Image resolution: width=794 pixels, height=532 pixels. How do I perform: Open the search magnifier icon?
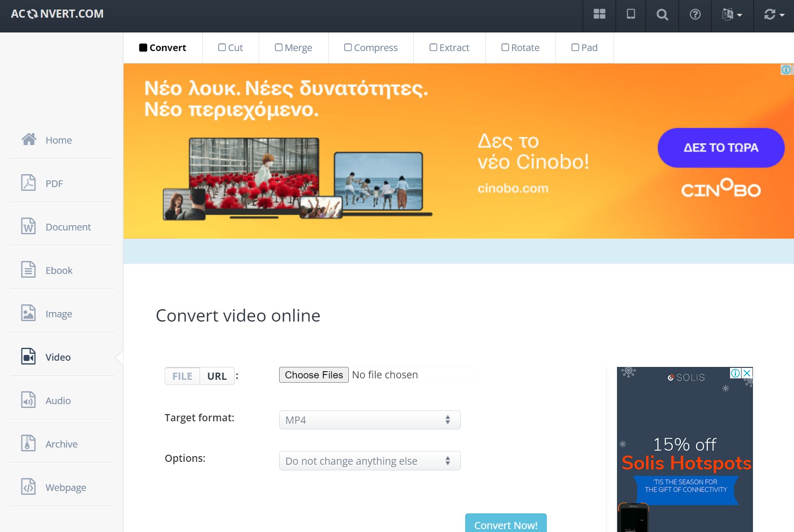(x=662, y=15)
